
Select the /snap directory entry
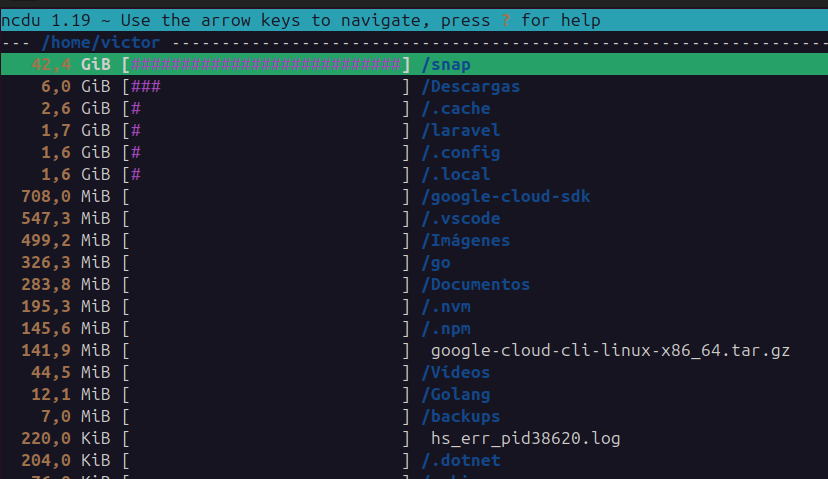pyautogui.click(x=446, y=65)
